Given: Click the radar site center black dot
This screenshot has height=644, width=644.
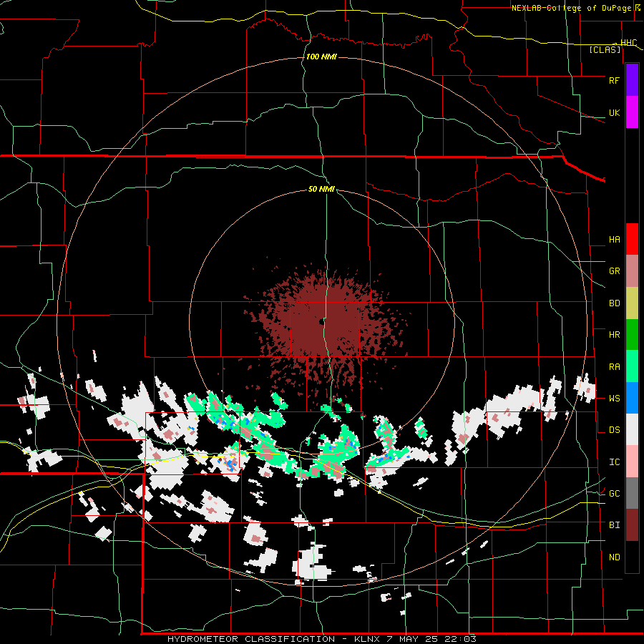Looking at the screenshot, I should 321,323.
